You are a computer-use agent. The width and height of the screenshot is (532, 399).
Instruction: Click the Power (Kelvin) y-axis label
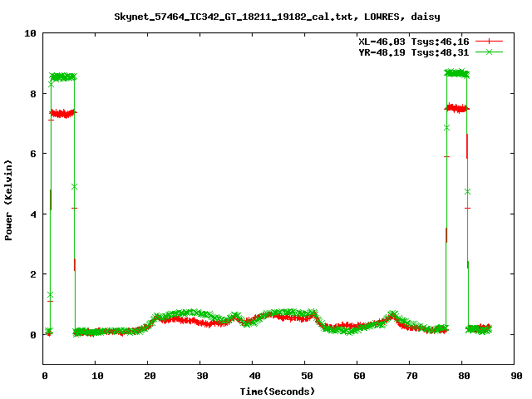8,200
